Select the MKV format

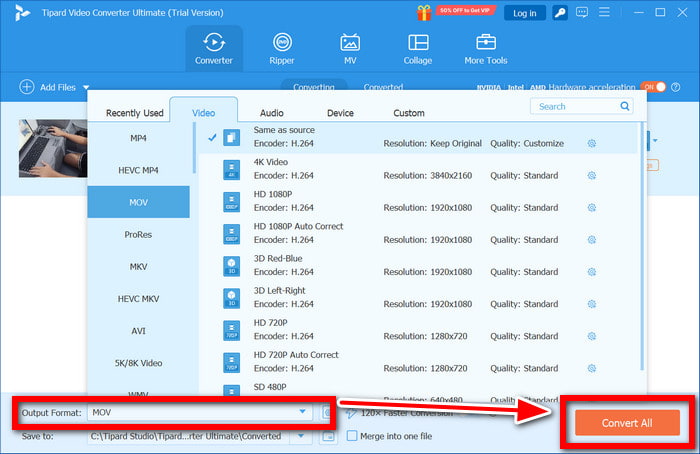pyautogui.click(x=138, y=267)
